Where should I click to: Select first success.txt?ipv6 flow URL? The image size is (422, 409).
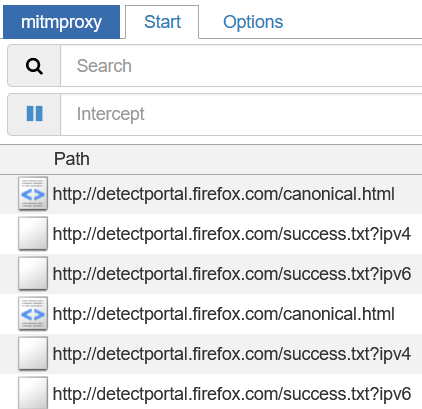[x=232, y=274]
